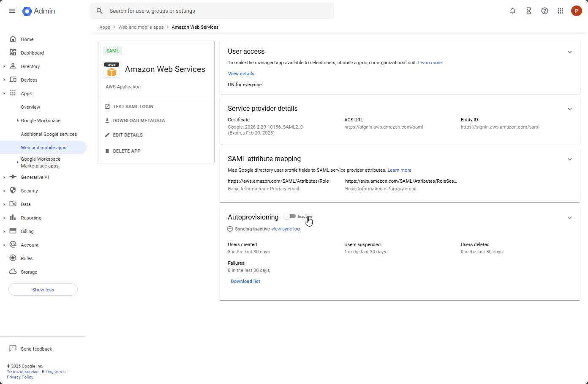Click the Dashboard icon in sidebar
The width and height of the screenshot is (588, 384).
point(13,52)
